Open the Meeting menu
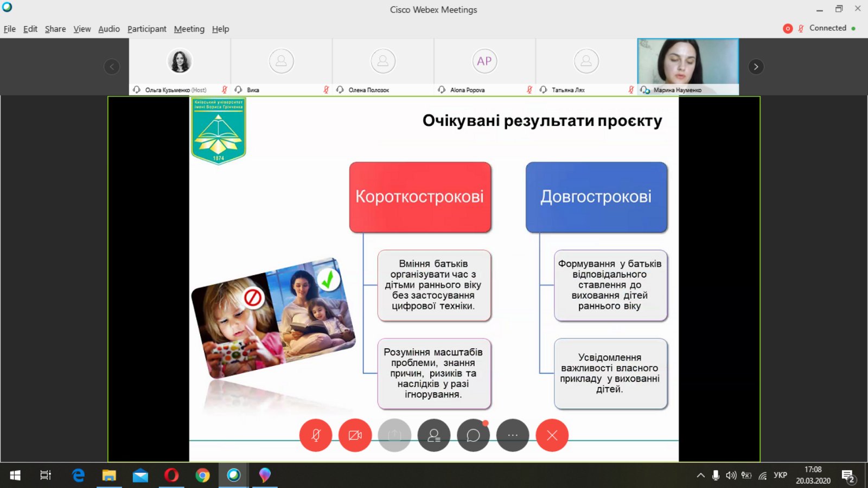This screenshot has height=488, width=868. pyautogui.click(x=189, y=29)
